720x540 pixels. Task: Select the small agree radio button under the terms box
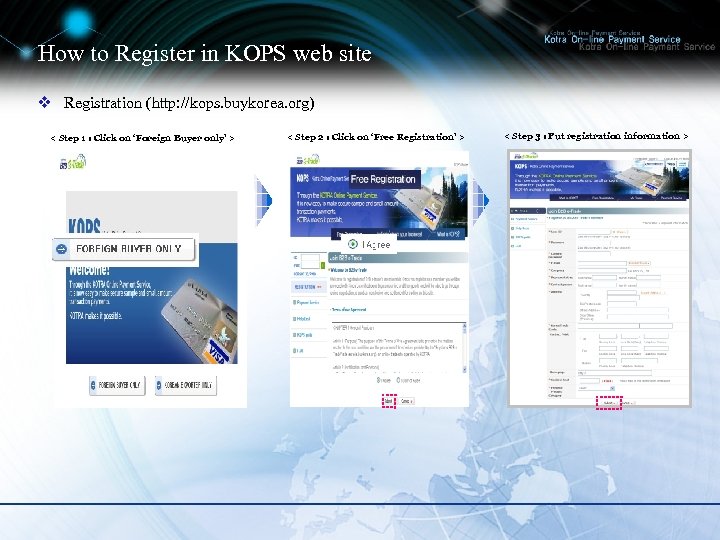coord(379,380)
